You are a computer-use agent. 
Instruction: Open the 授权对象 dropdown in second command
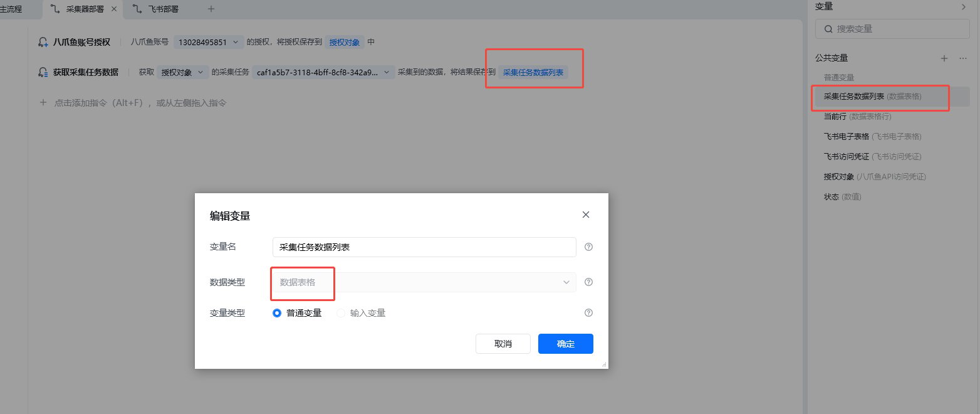[x=182, y=72]
